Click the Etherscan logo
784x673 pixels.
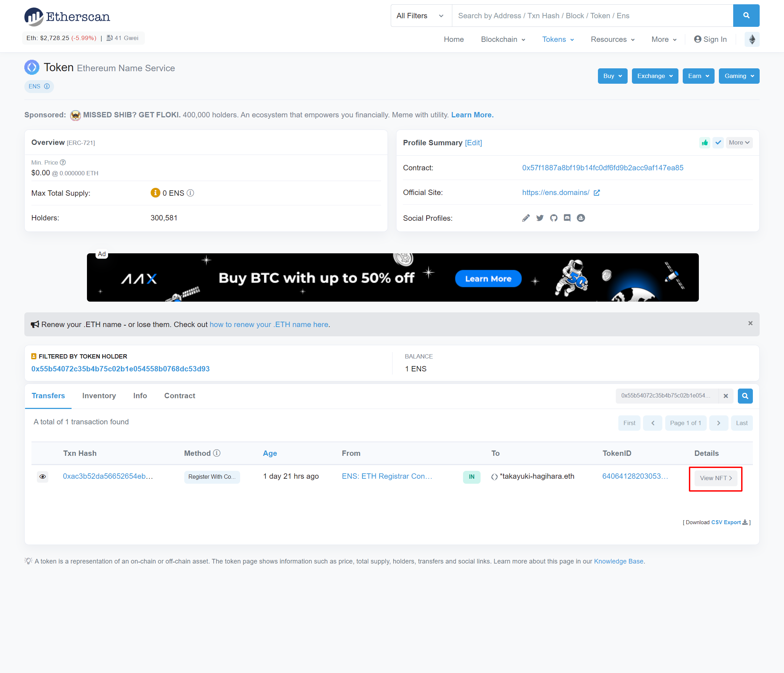pos(67,17)
